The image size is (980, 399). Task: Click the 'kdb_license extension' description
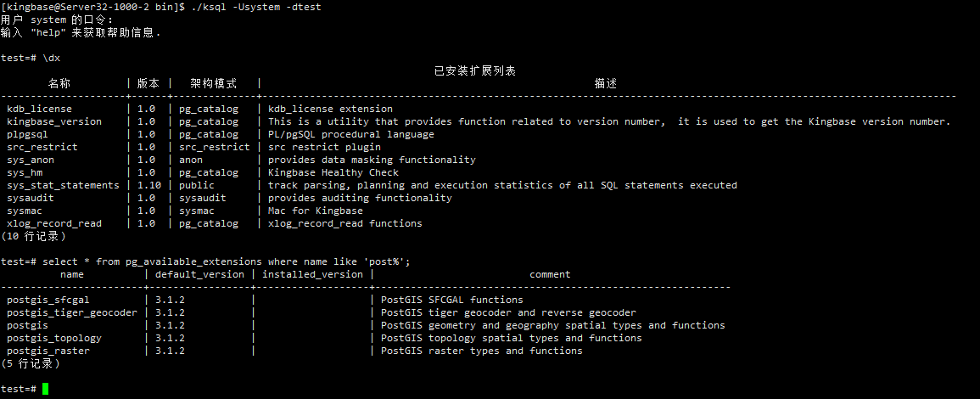pos(331,109)
